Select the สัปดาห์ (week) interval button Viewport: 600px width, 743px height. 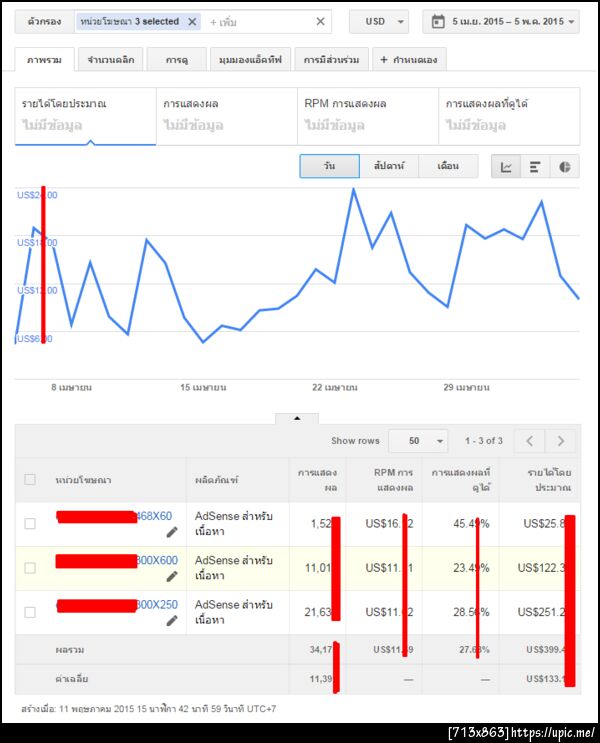tap(388, 167)
